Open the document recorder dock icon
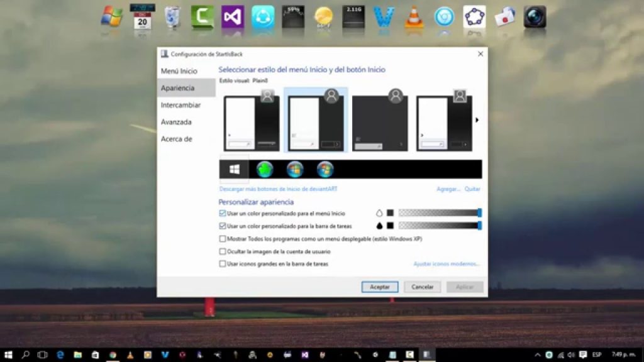Screen dimensions: 644x362 505,17
